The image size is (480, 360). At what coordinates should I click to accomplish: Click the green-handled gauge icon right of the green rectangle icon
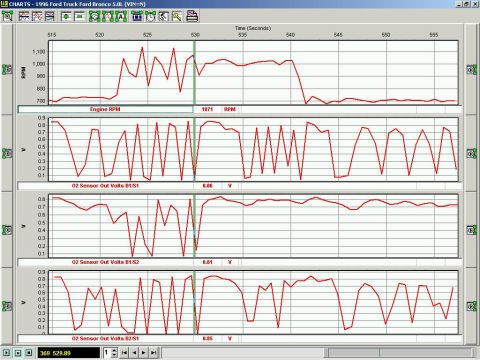point(95,16)
